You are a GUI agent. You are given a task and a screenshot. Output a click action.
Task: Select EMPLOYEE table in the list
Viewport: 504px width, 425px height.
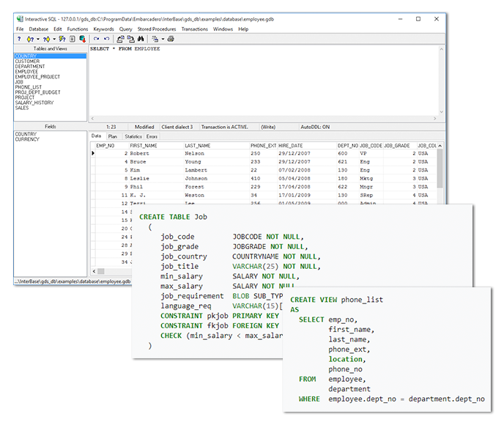point(26,71)
